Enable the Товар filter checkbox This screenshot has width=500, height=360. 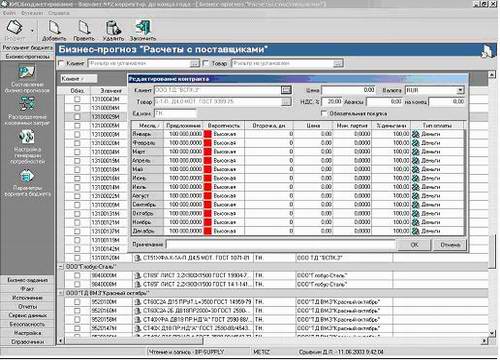206,63
